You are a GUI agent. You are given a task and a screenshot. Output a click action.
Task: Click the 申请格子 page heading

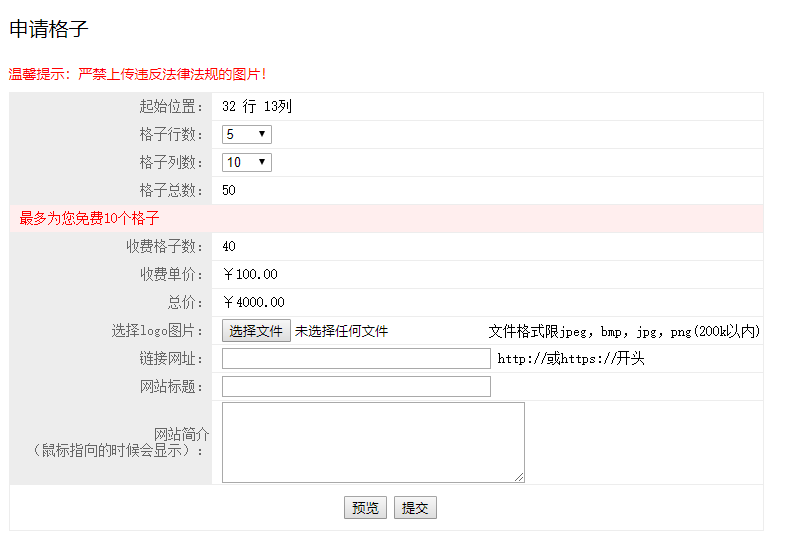pos(49,29)
